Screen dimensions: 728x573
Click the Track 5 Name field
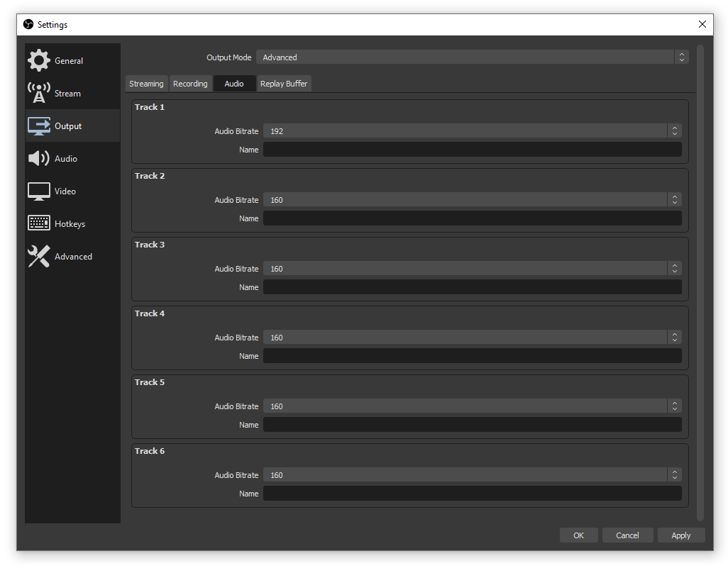coord(472,425)
